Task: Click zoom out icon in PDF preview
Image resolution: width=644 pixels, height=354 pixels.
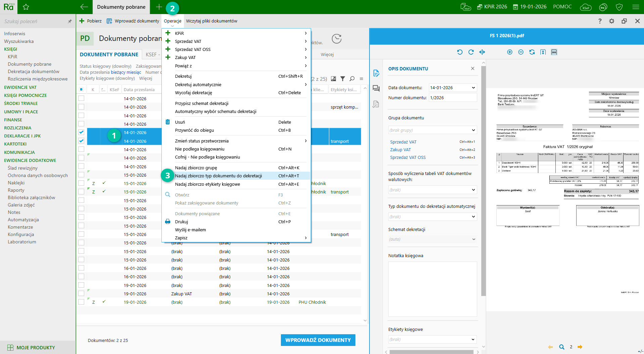Action: (x=521, y=52)
